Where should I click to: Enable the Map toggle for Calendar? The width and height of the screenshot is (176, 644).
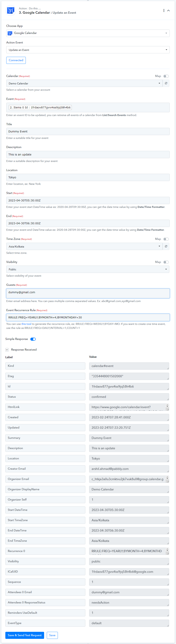pos(166,76)
